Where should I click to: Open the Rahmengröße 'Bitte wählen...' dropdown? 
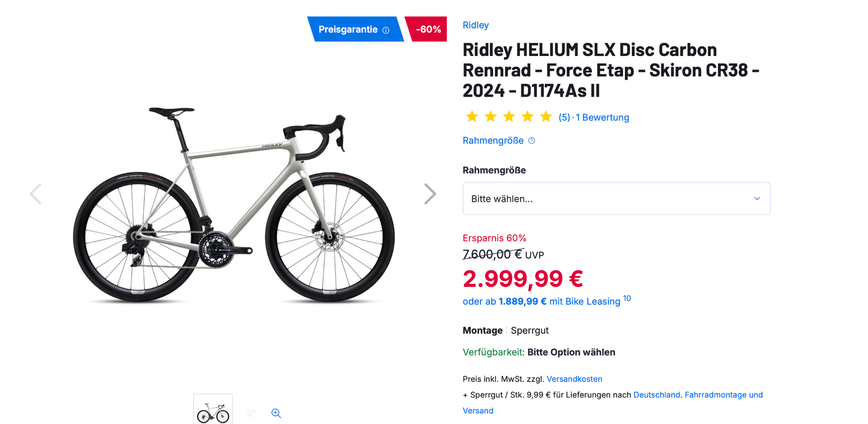tap(616, 199)
